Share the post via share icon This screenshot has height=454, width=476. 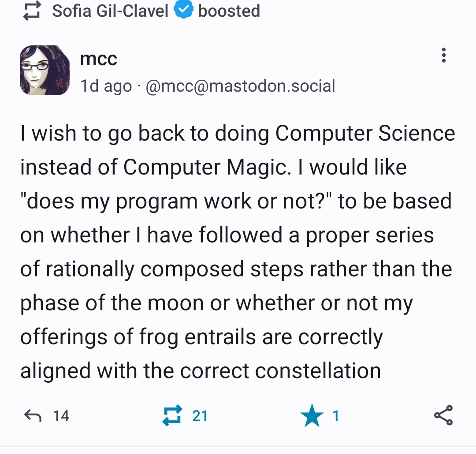(443, 416)
